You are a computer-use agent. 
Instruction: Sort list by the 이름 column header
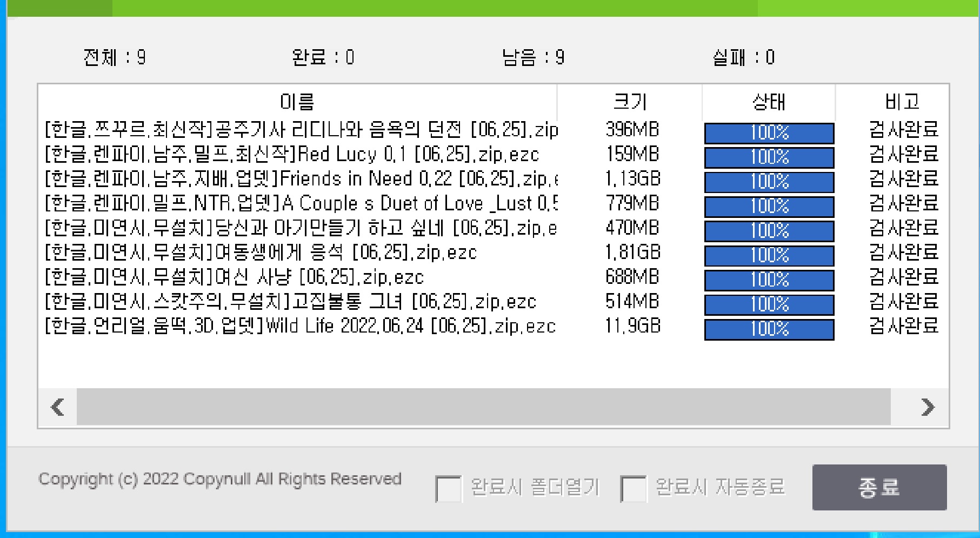pyautogui.click(x=297, y=101)
